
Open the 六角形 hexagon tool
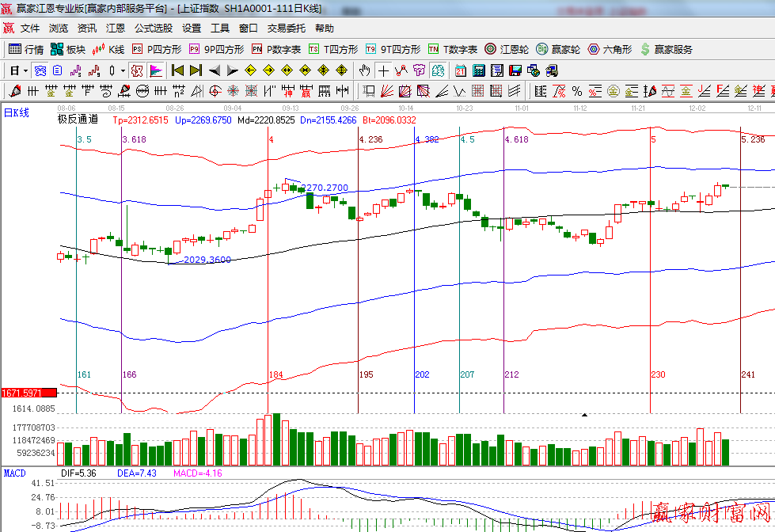610,49
